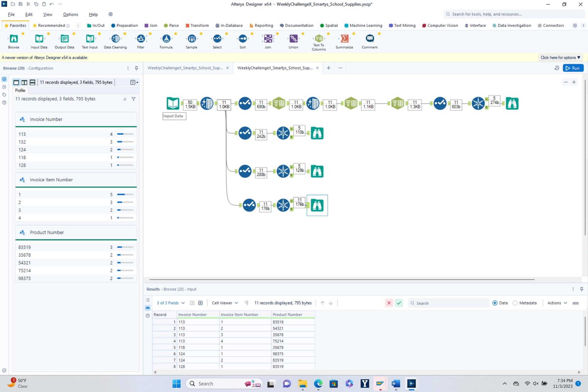Expand the 3 of 3 Fields dropdown
Screen dimensions: 588x392
[x=171, y=303]
